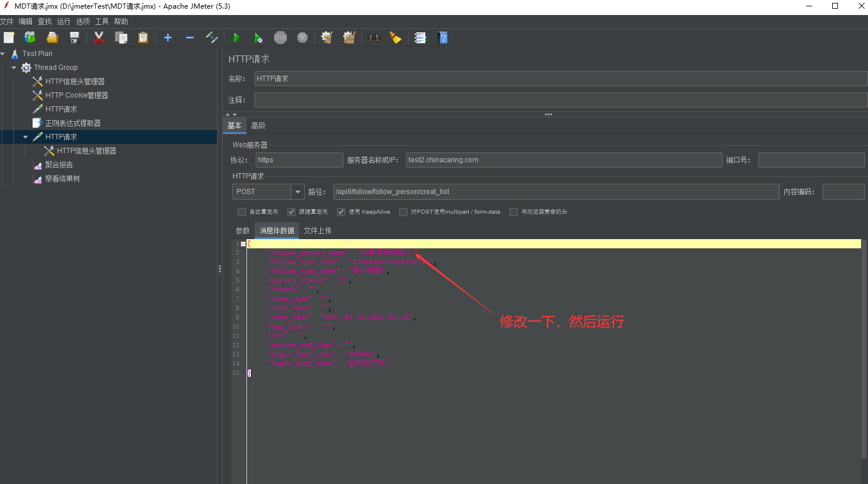This screenshot has height=484, width=868.
Task: Click the Shutdown test icon
Action: [302, 38]
